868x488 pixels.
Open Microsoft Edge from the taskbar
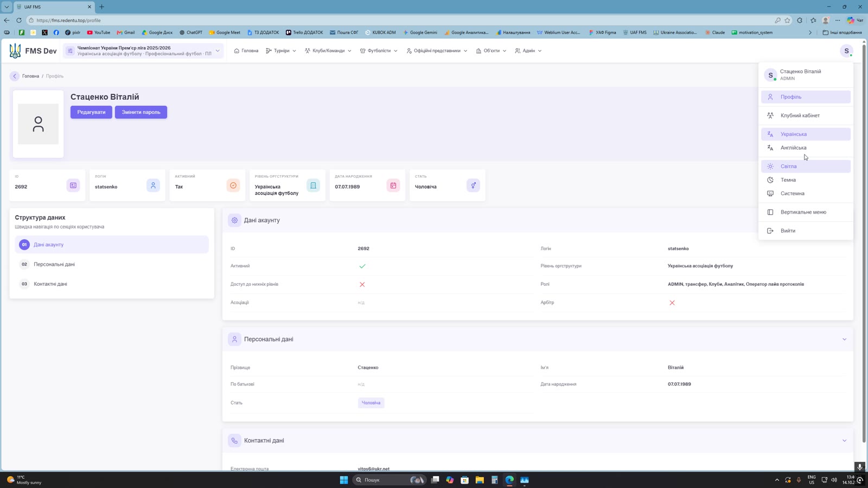pyautogui.click(x=509, y=480)
